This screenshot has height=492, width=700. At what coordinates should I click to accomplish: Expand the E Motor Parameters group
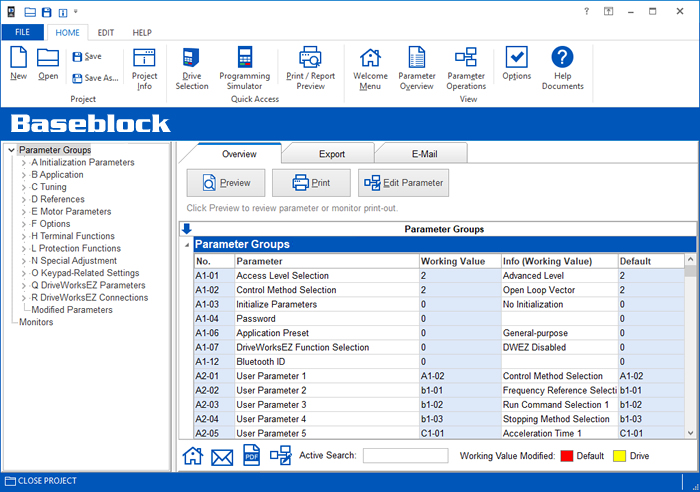(x=24, y=211)
